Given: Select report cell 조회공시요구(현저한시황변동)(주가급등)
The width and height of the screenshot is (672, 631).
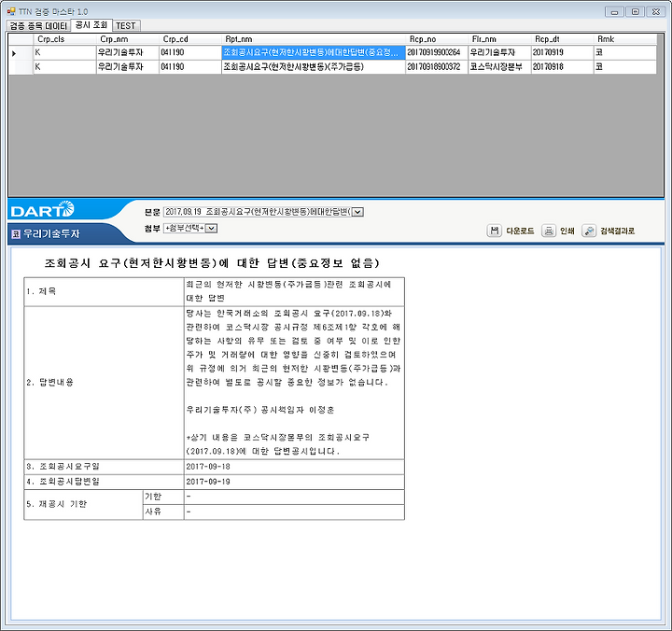Looking at the screenshot, I should tap(314, 67).
